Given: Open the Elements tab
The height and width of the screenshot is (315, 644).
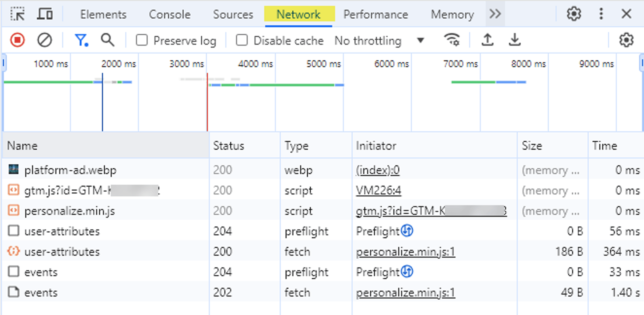Looking at the screenshot, I should tap(103, 14).
